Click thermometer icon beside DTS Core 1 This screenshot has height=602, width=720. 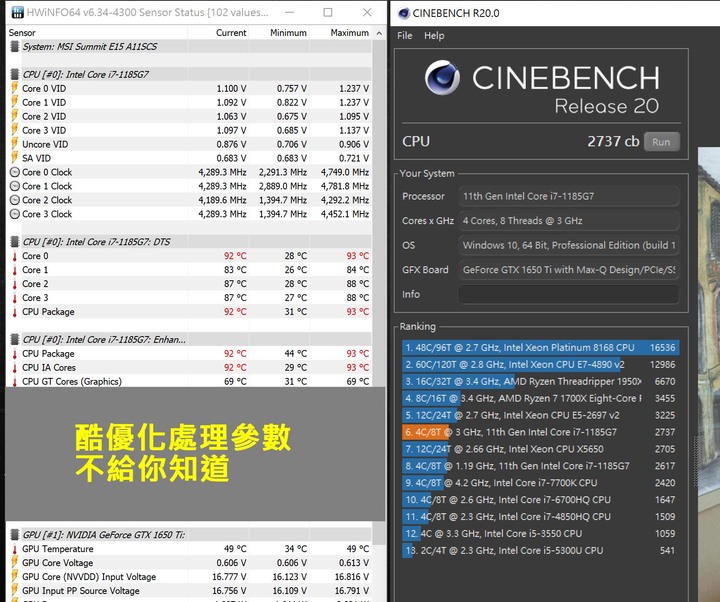click(15, 270)
